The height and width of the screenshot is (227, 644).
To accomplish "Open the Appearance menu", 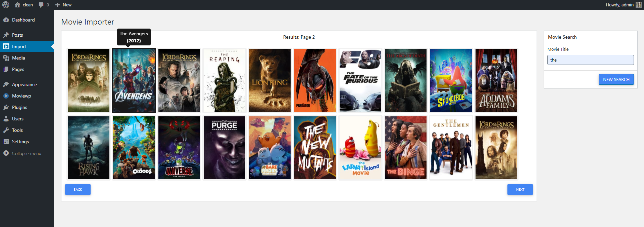I will (24, 84).
